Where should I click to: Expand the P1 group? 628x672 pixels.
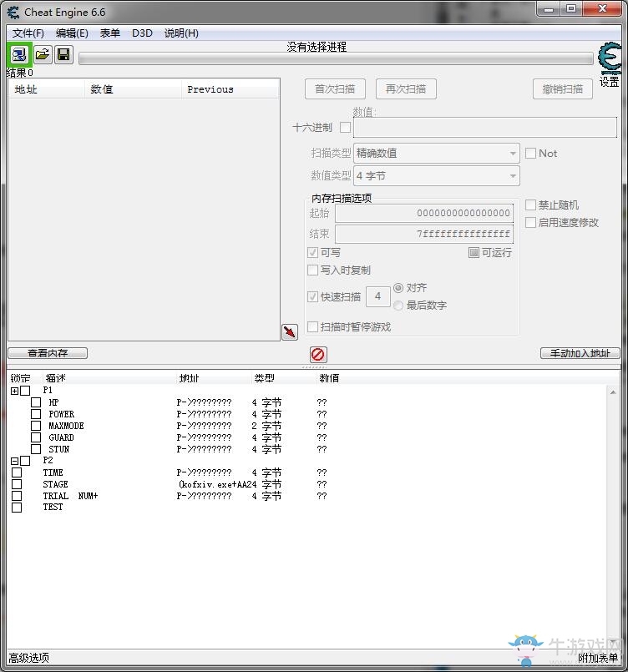point(14,391)
